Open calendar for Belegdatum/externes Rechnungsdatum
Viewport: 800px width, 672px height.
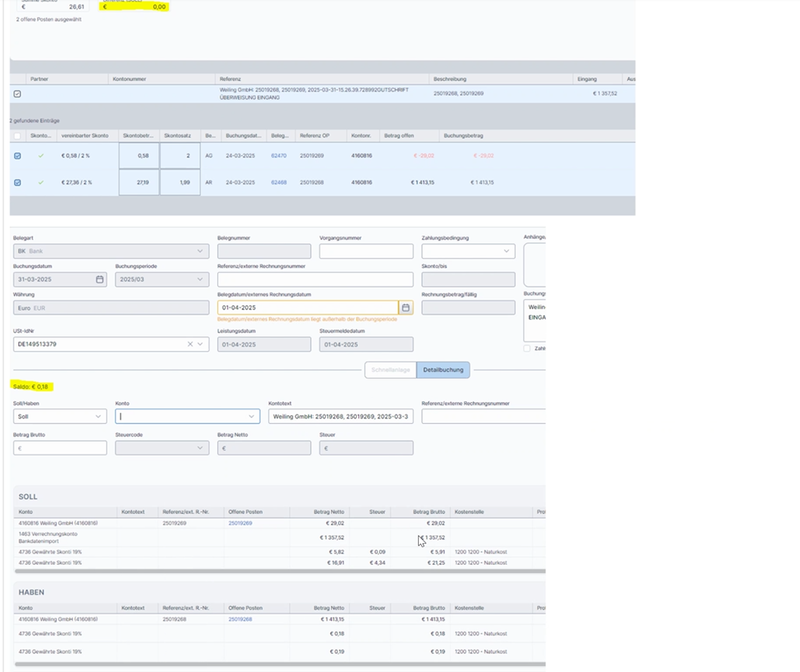click(x=406, y=308)
